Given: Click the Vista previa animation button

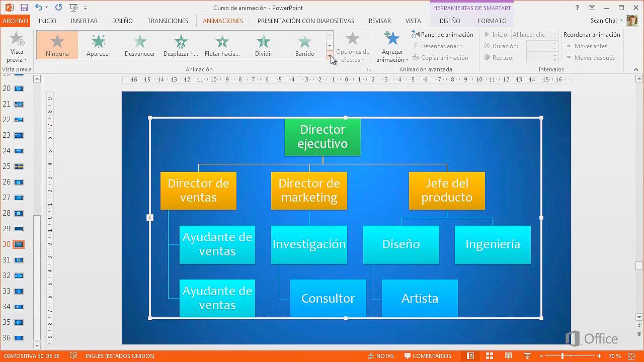Looking at the screenshot, I should tap(17, 46).
